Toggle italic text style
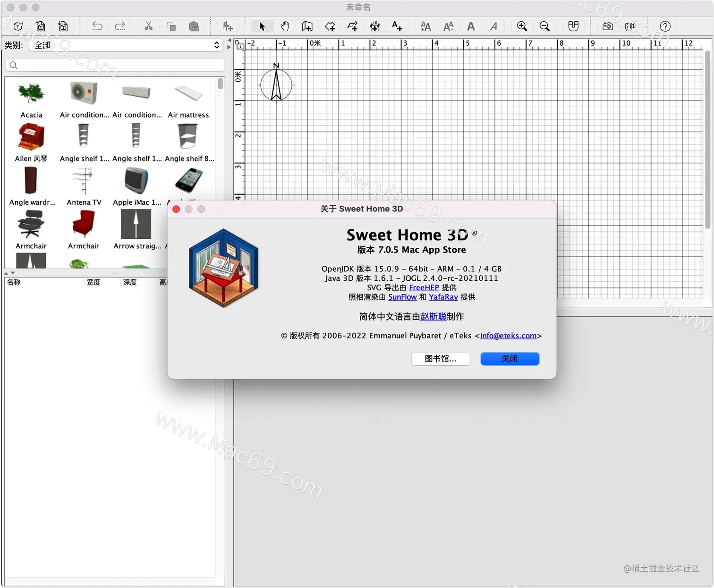Image resolution: width=714 pixels, height=588 pixels. point(493,26)
